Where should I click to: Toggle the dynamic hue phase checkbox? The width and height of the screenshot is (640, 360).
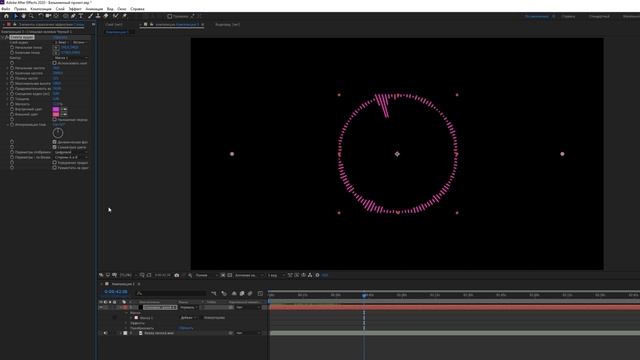click(x=55, y=142)
